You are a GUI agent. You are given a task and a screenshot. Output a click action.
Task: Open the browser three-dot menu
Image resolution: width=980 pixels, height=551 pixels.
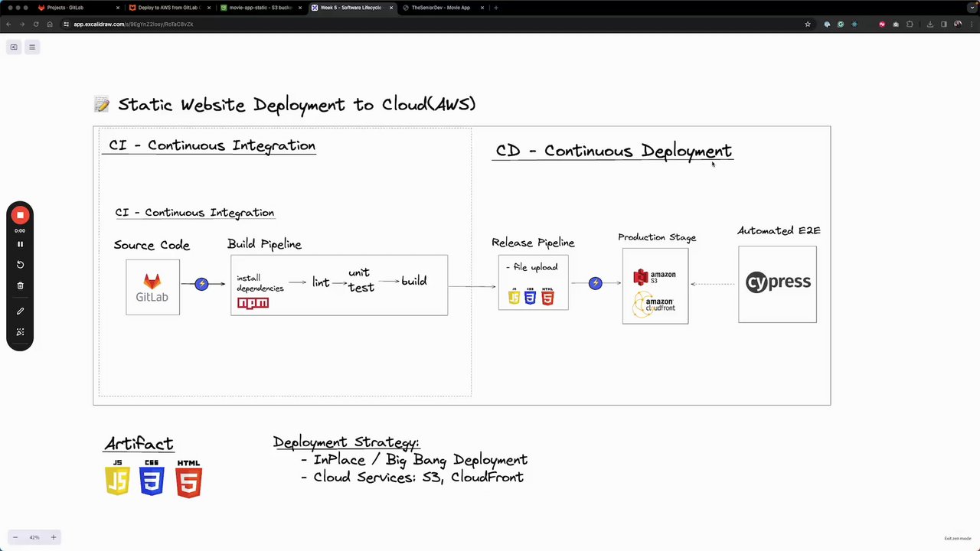(x=971, y=24)
